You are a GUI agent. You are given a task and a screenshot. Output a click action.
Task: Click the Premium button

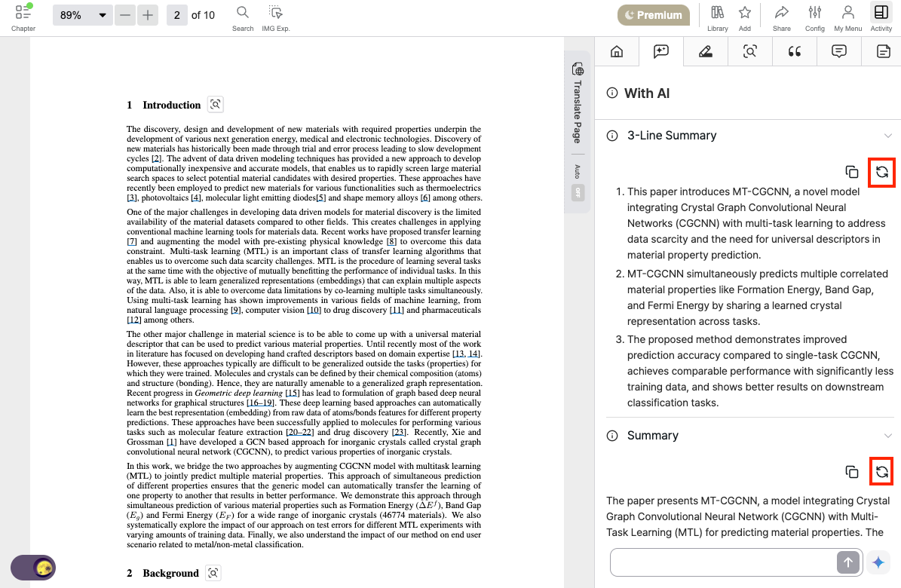[654, 15]
